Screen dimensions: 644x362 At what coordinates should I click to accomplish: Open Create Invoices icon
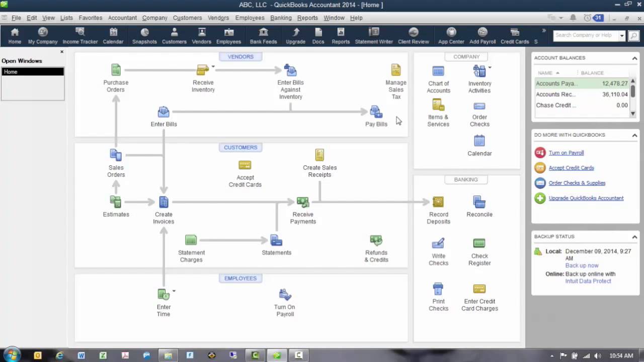coord(164,202)
